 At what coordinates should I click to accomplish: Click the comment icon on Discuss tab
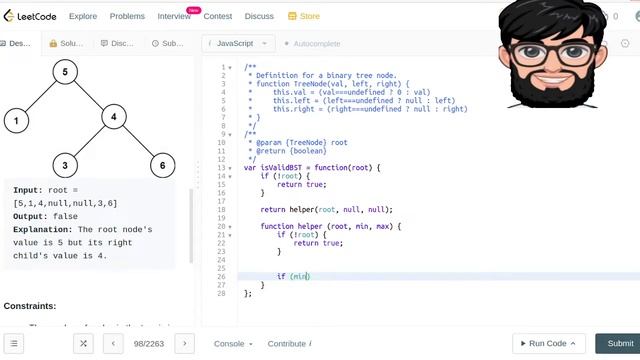point(104,43)
